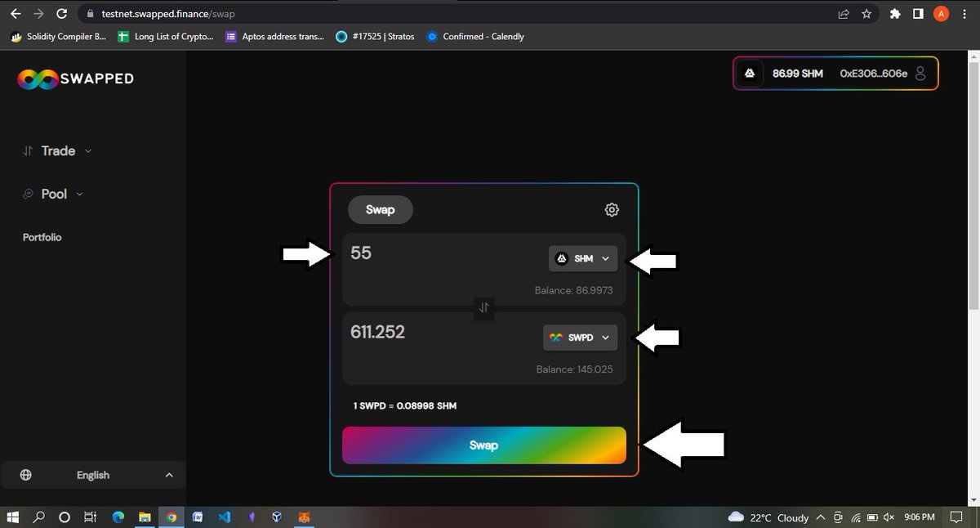
Task: Click the Balance: 86.9973 text
Action: pyautogui.click(x=573, y=290)
